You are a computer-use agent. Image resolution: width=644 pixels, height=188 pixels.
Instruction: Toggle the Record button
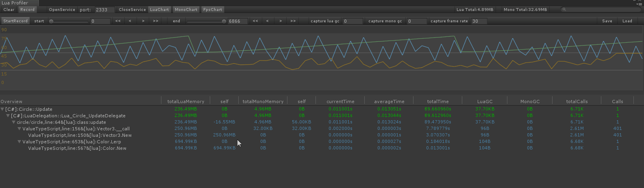pos(28,9)
